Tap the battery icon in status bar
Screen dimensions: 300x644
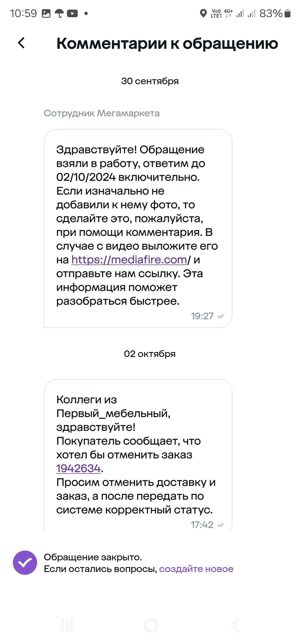[x=287, y=13]
